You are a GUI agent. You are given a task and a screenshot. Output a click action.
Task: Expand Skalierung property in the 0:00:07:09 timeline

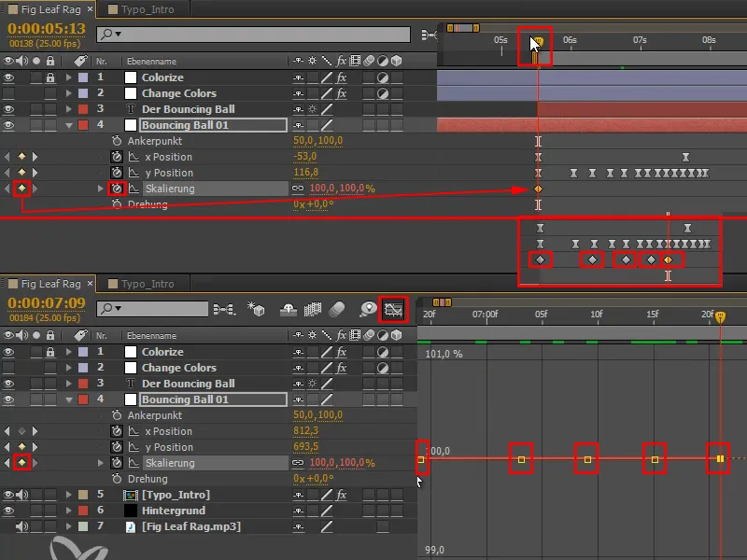(100, 463)
